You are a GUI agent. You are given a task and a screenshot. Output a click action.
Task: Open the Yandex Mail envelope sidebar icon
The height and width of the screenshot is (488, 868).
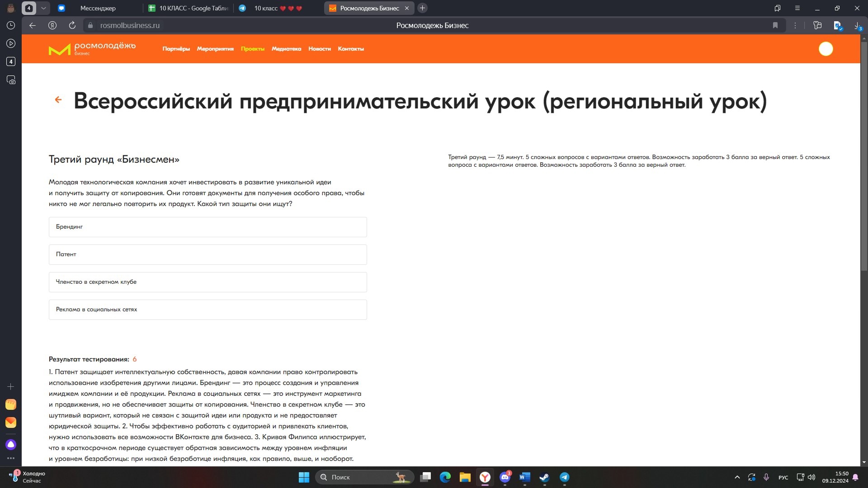pyautogui.click(x=11, y=422)
